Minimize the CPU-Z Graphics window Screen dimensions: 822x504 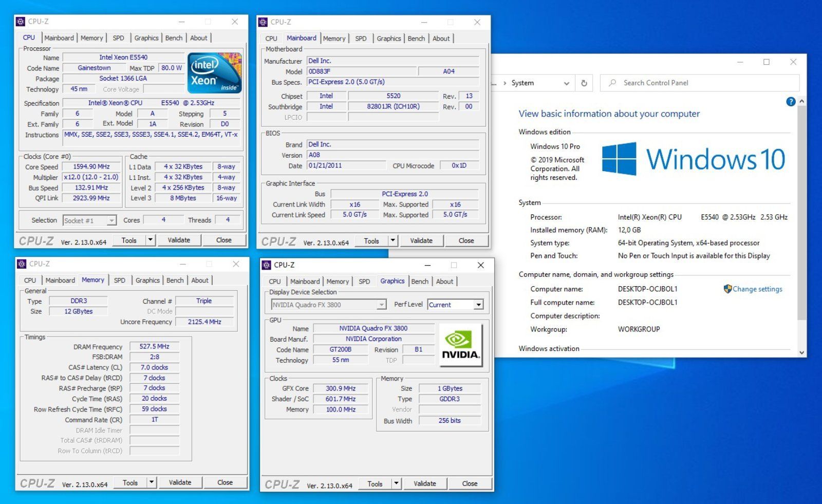coord(427,265)
